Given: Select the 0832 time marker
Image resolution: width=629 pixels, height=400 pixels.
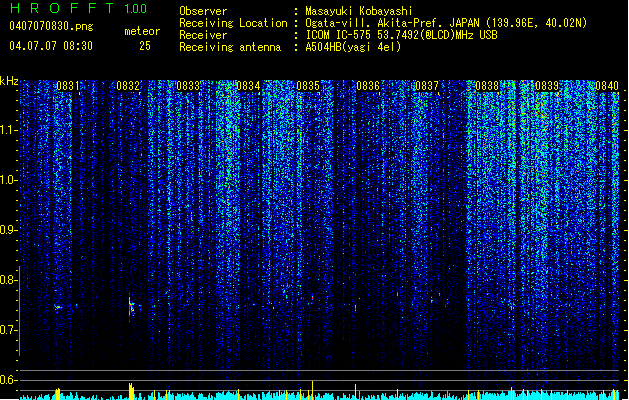Looking at the screenshot, I should tap(128, 86).
